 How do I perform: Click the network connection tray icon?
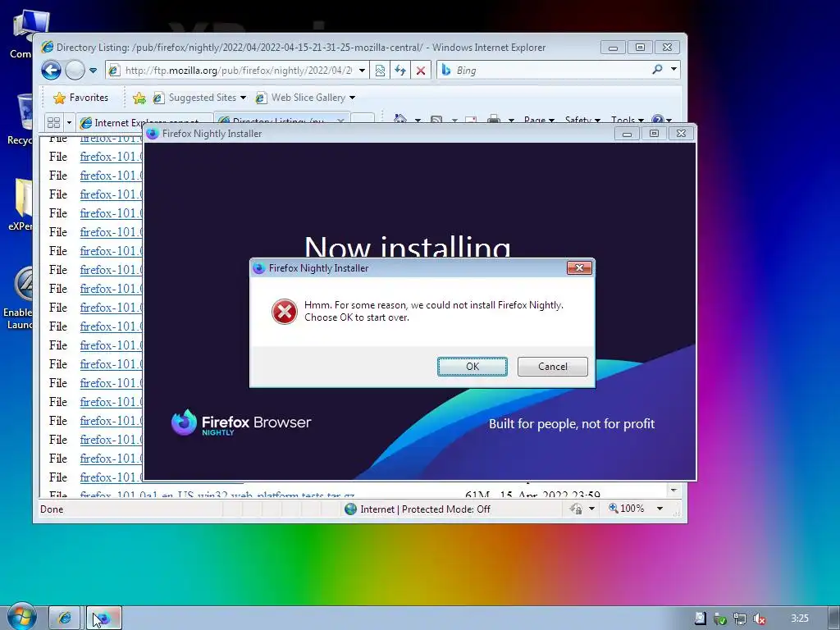(x=740, y=619)
